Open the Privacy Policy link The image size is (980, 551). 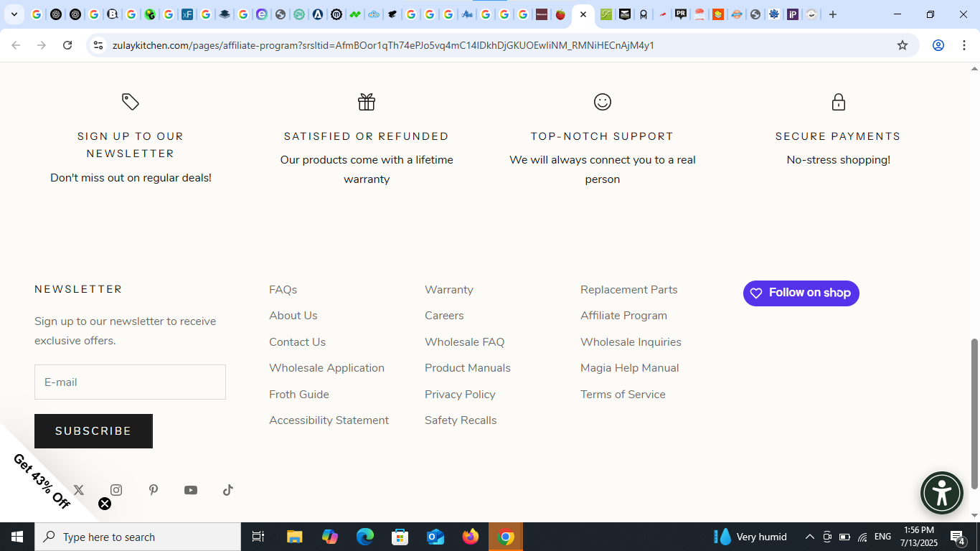461,395
